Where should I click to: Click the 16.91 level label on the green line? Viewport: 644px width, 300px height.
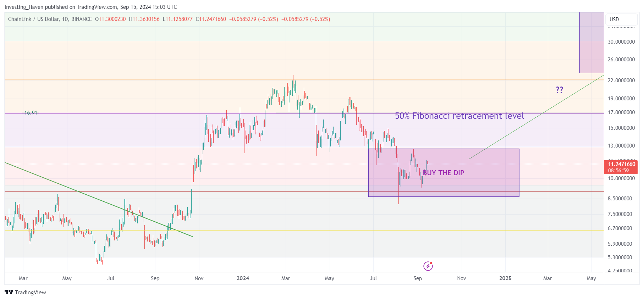click(x=31, y=113)
